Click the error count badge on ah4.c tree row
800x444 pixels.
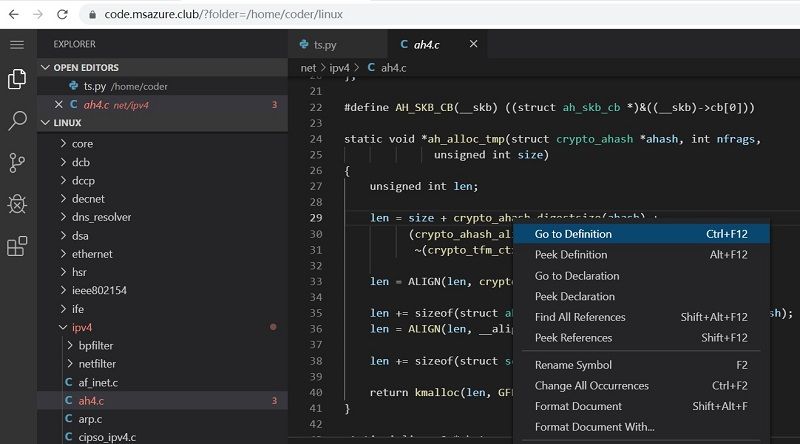point(274,401)
